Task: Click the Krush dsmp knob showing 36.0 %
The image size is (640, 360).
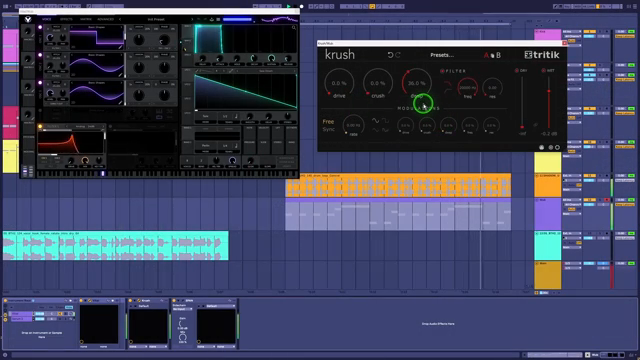Action: click(x=416, y=83)
